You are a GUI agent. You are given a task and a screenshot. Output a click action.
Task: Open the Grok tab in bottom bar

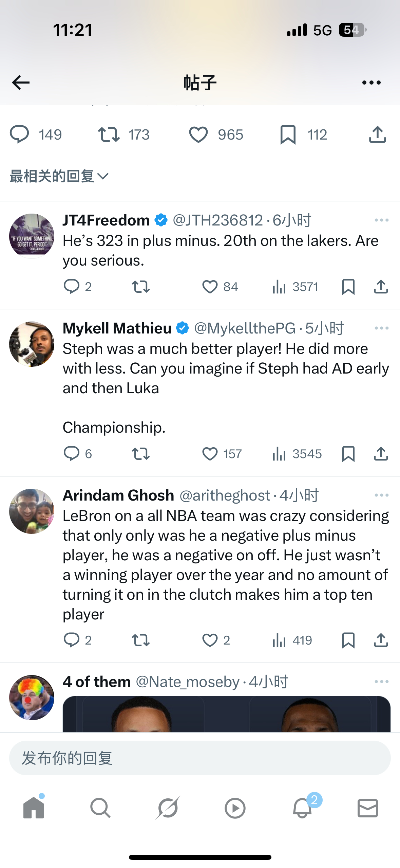pyautogui.click(x=168, y=808)
